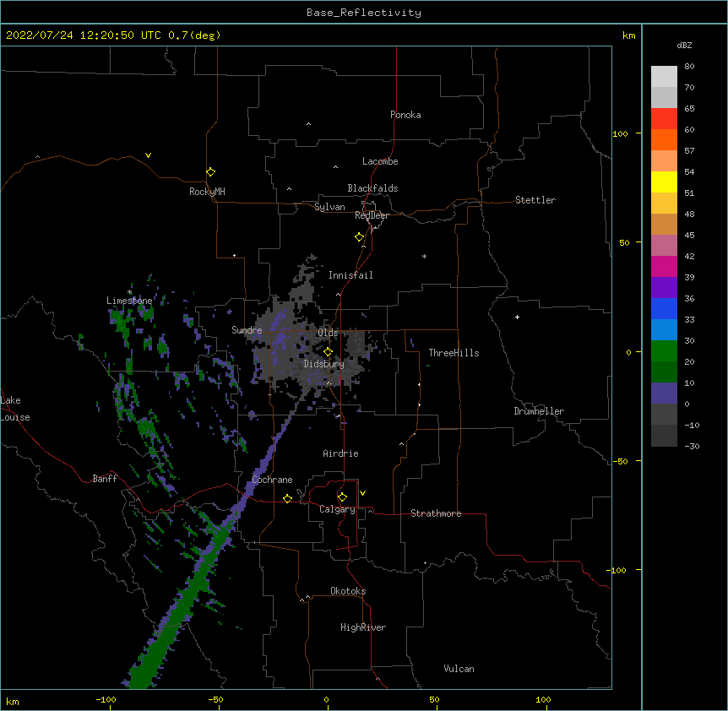Viewport: 728px width, 711px height.
Task: Click the Stettler label
Action: point(535,200)
